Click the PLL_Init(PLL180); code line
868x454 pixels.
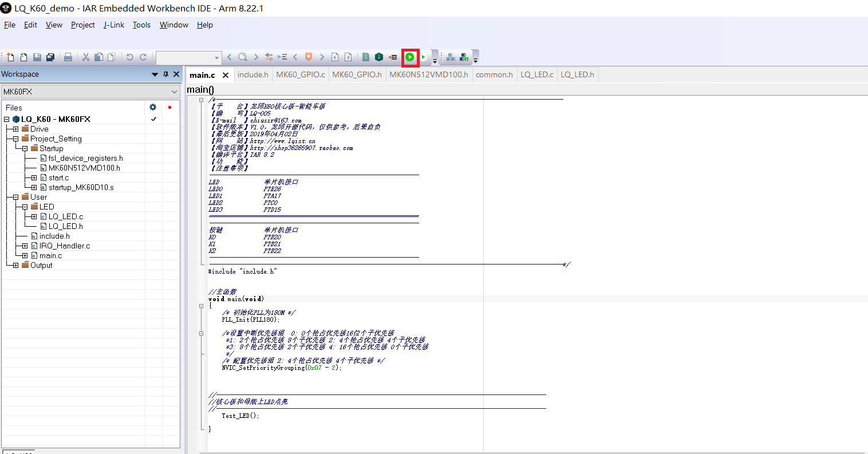tap(250, 319)
